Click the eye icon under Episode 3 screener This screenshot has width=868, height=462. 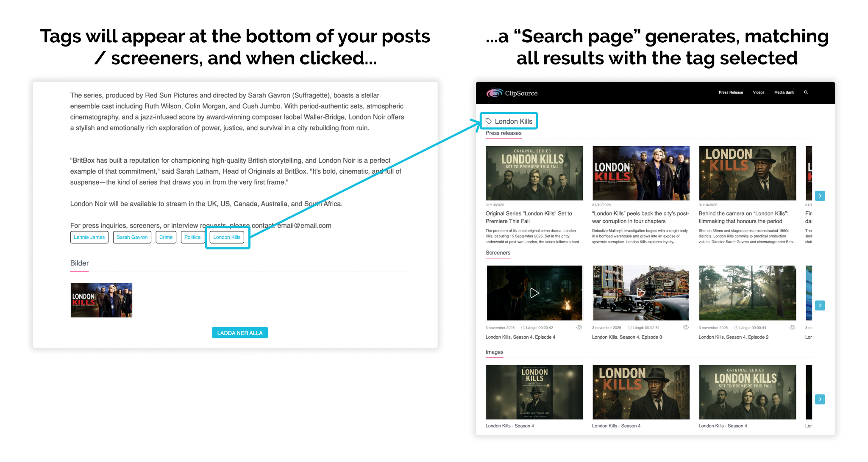[685, 327]
